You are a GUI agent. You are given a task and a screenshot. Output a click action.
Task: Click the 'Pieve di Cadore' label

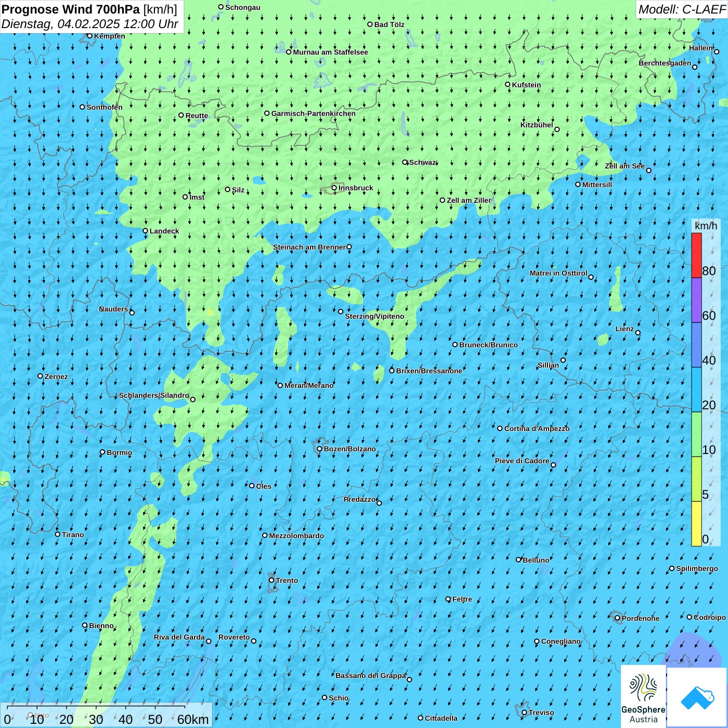click(x=522, y=461)
